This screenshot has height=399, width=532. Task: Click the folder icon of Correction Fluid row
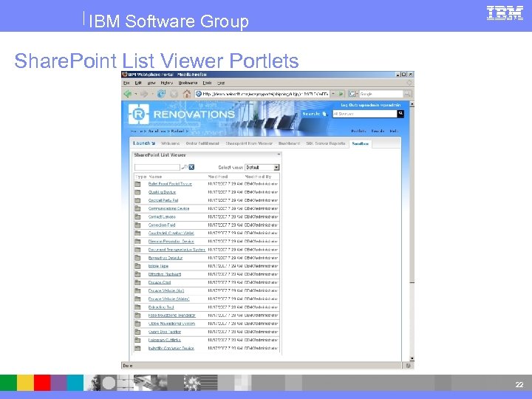[x=137, y=225]
